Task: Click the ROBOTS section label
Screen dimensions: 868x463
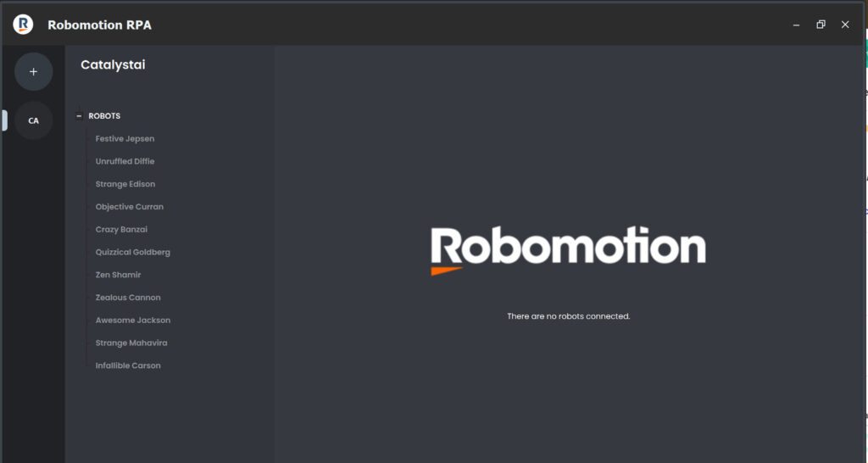Action: click(104, 115)
